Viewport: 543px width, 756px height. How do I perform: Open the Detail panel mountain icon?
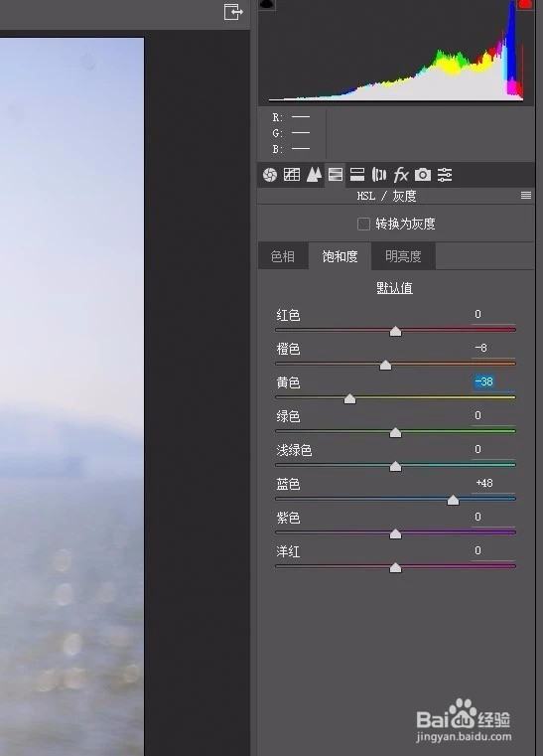click(314, 174)
